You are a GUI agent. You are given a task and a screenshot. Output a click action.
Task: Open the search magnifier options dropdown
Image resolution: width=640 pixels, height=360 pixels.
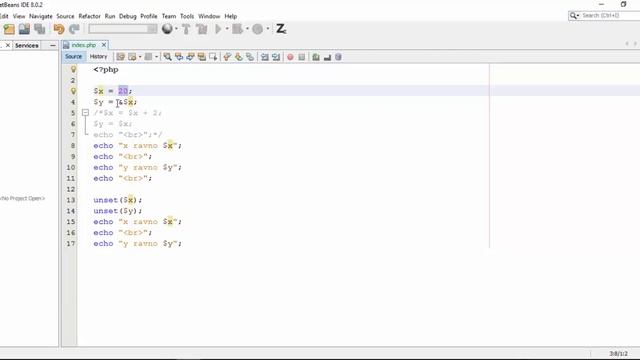tap(575, 16)
